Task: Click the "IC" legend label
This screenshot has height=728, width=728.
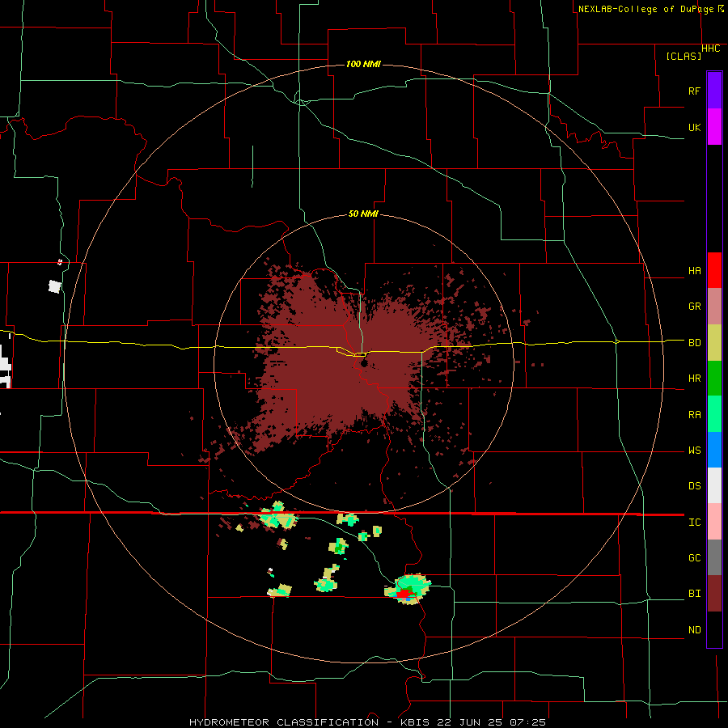Action: pyautogui.click(x=694, y=523)
